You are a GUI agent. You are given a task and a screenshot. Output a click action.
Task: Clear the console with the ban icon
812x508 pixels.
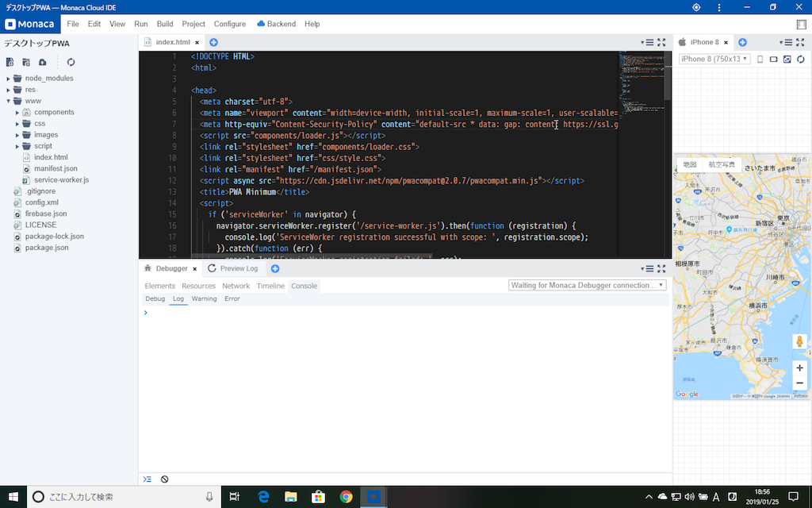pos(165,479)
